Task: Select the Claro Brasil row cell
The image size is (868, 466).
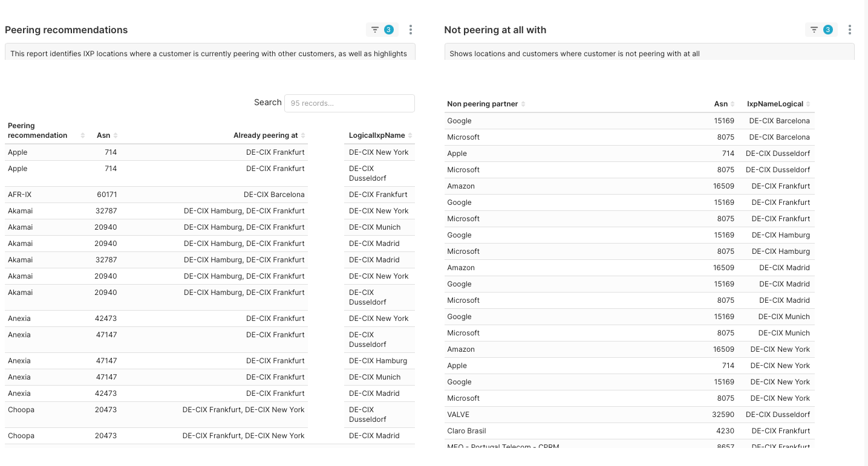Action: pyautogui.click(x=466, y=431)
